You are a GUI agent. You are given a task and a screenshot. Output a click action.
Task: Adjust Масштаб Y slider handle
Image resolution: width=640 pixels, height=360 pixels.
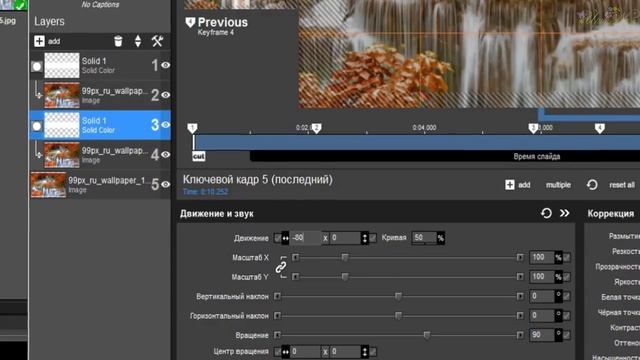345,277
